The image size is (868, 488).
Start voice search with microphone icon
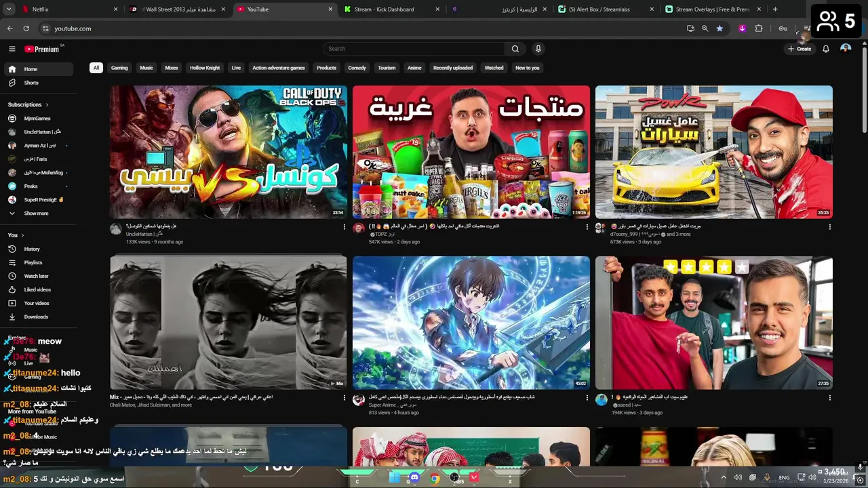click(538, 49)
